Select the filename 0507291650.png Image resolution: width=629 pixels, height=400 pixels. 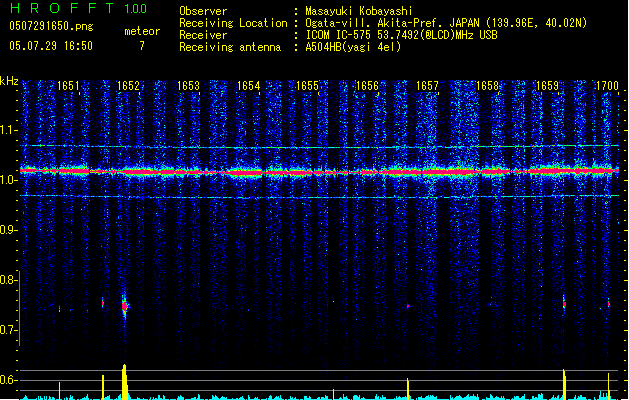point(51,27)
